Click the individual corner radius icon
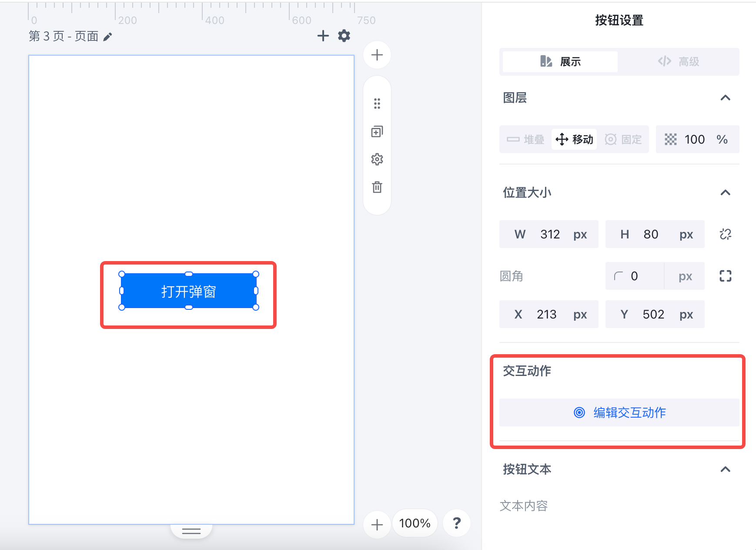 point(726,276)
